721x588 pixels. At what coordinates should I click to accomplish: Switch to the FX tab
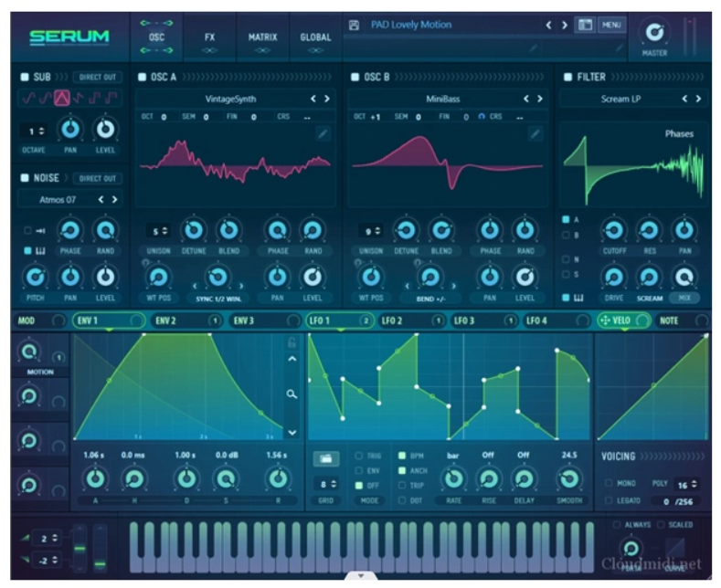209,37
